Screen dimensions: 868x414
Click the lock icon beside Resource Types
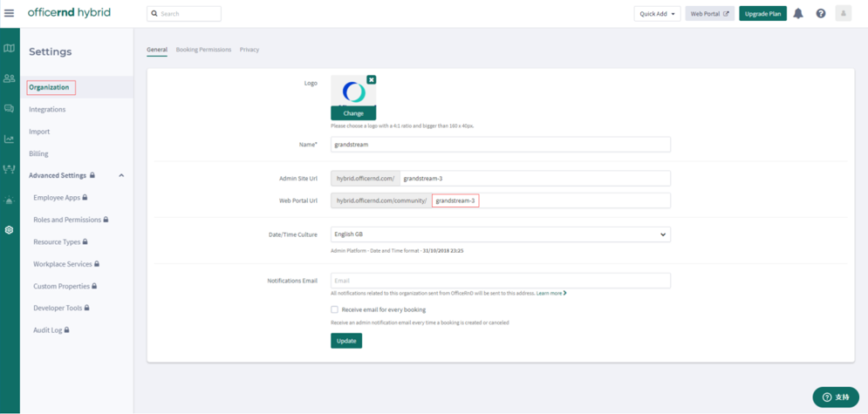point(85,241)
